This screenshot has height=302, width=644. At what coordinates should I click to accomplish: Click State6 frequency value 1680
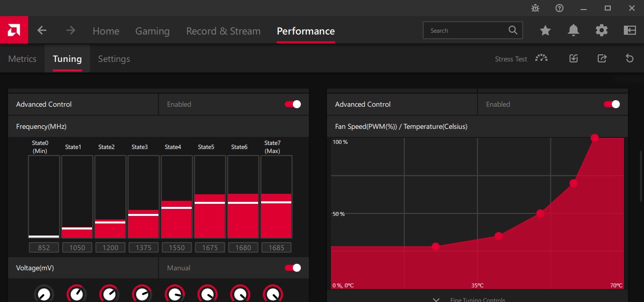(243, 248)
